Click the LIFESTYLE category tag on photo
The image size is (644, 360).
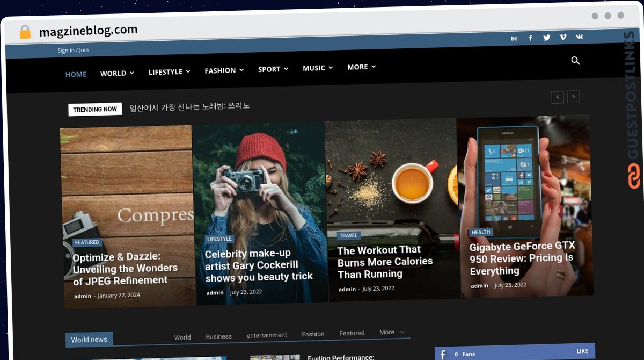(219, 239)
